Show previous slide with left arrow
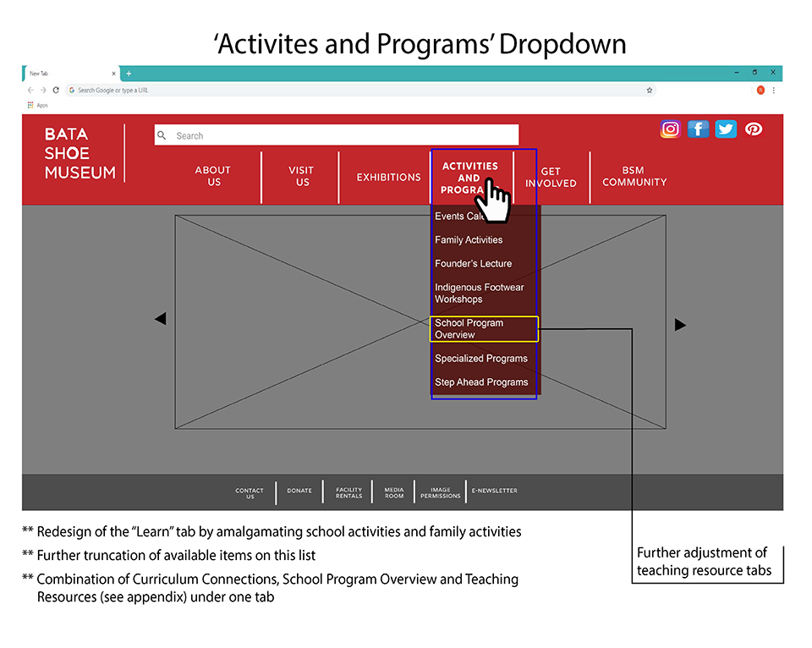812x648 pixels. pyautogui.click(x=161, y=319)
